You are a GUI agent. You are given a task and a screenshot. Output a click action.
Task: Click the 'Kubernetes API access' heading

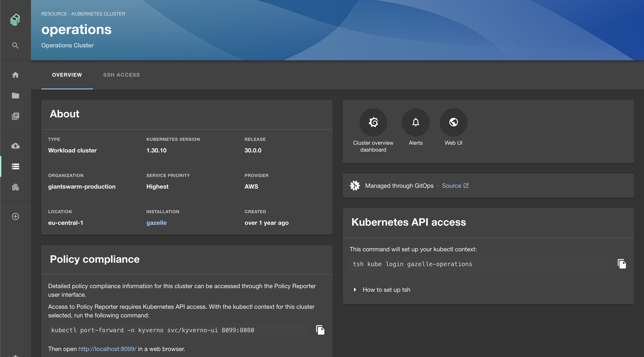[409, 222]
